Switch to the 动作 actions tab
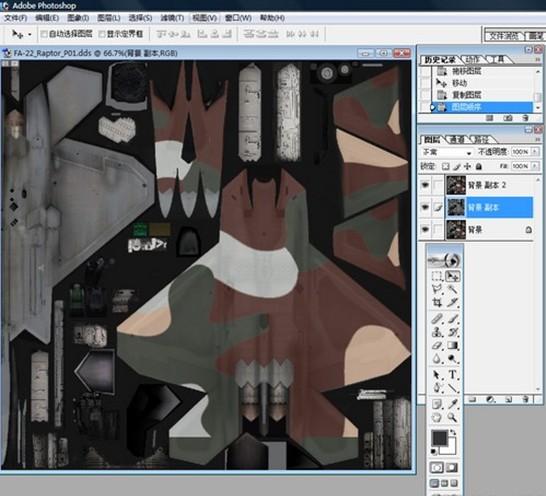 pos(473,60)
